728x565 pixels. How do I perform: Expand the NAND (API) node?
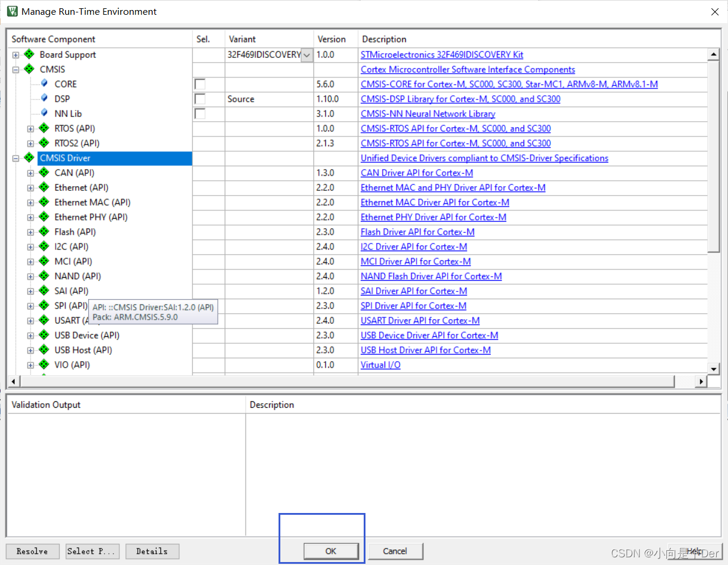click(x=31, y=277)
